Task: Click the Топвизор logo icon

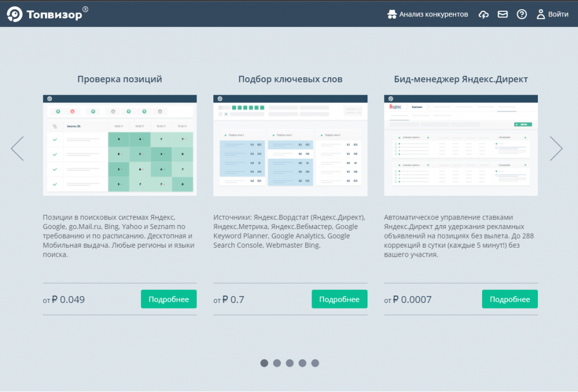Action: click(x=15, y=15)
